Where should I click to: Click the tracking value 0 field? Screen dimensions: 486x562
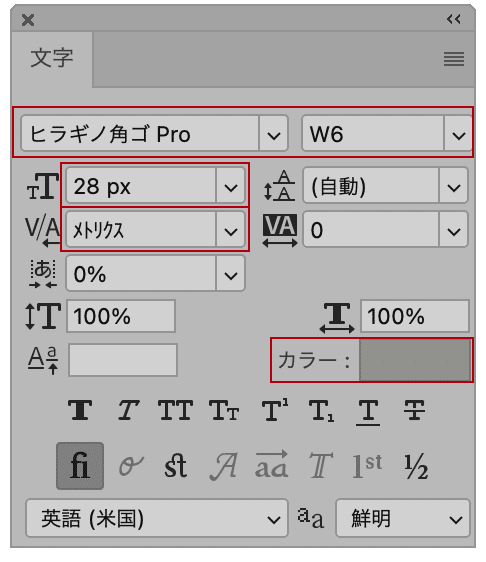(x=371, y=229)
